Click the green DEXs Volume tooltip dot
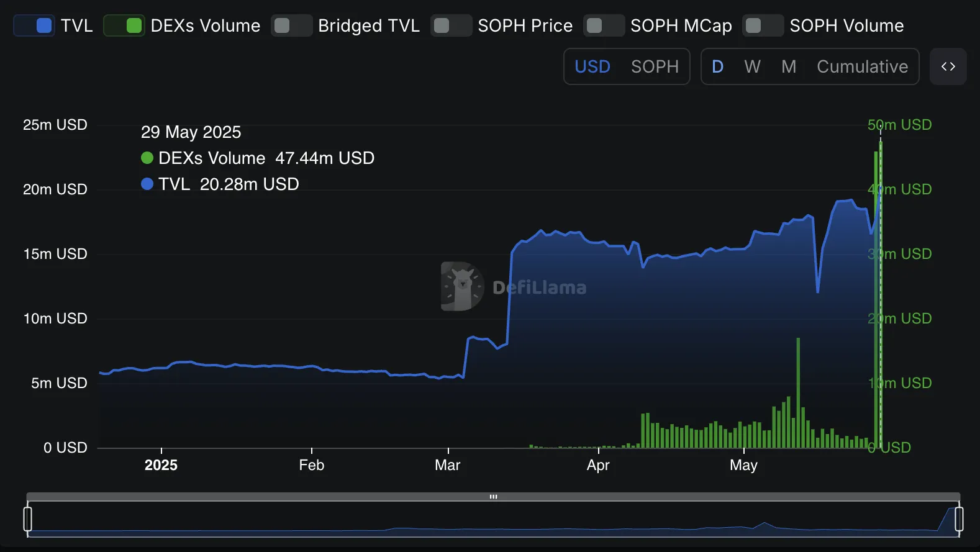This screenshot has width=980, height=552. pos(147,158)
